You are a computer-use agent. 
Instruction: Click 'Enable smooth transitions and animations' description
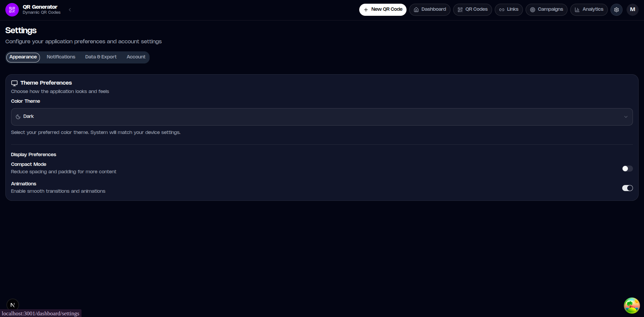click(x=58, y=191)
